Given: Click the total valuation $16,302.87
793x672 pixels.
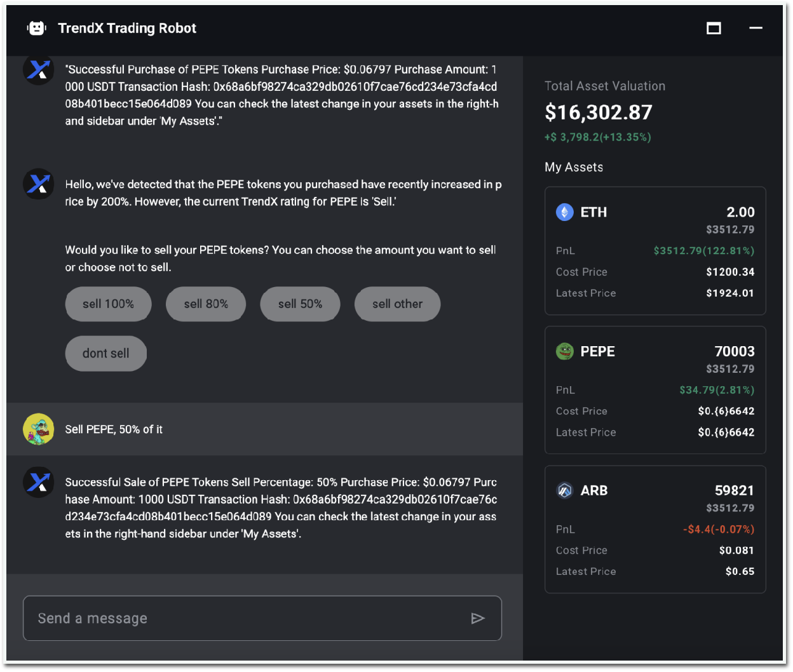Looking at the screenshot, I should (x=599, y=112).
